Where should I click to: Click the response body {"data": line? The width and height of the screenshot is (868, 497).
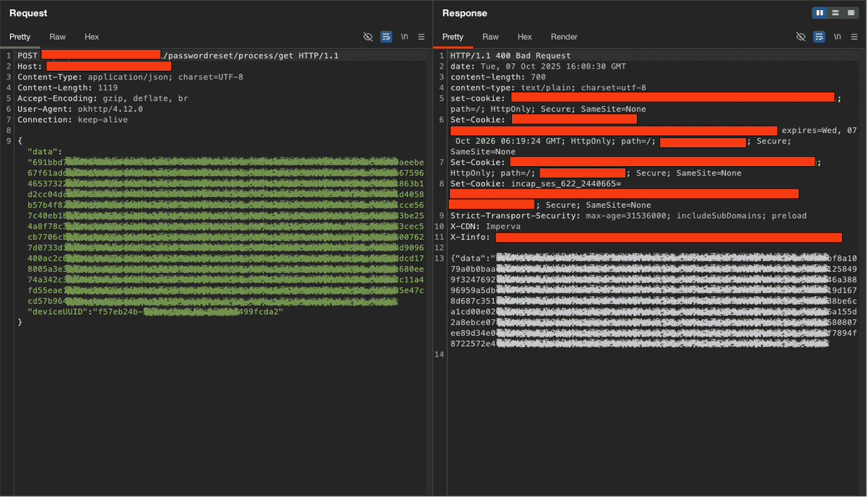click(654, 258)
